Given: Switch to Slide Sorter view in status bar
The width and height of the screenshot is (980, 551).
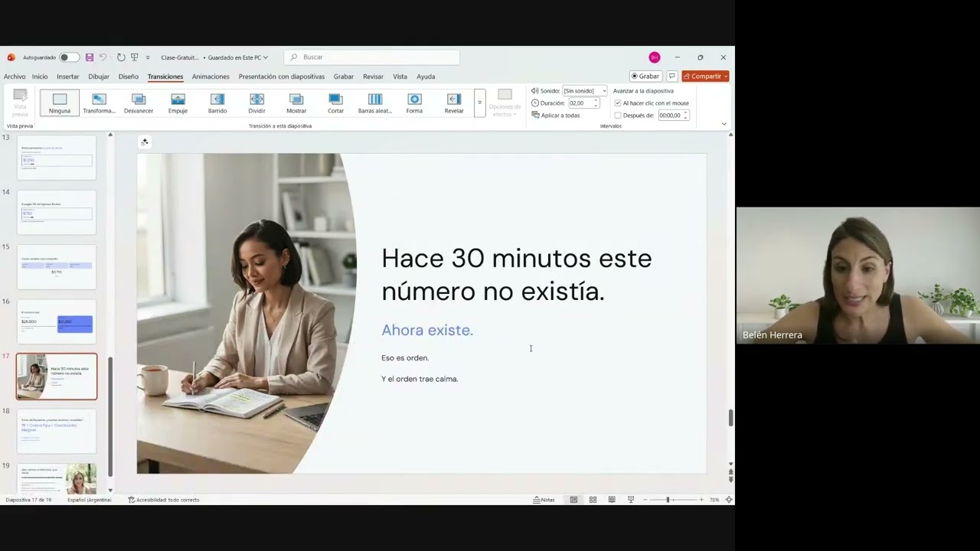Looking at the screenshot, I should click(x=593, y=500).
